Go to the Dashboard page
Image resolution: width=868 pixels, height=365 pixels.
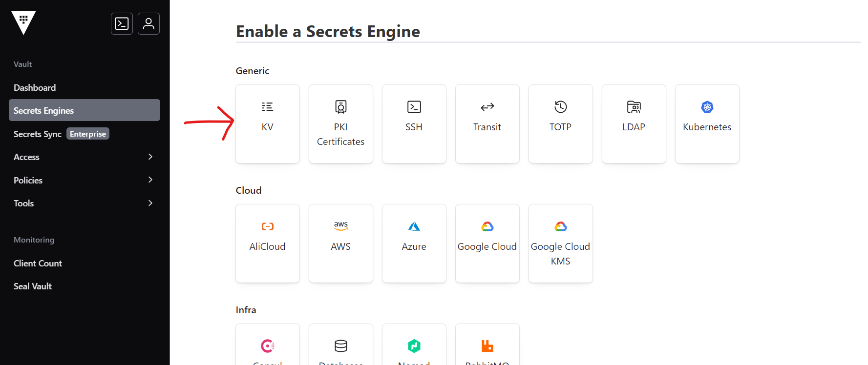pos(35,87)
